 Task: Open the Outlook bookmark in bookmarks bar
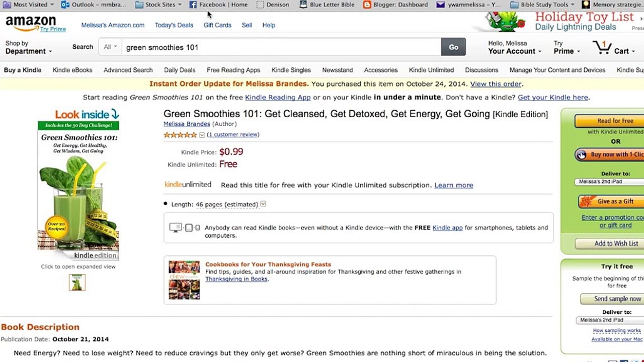[x=94, y=5]
